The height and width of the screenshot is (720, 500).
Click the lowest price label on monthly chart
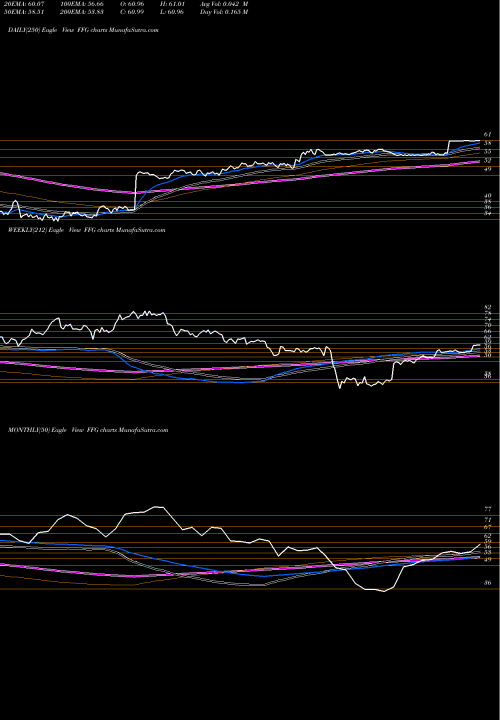(488, 583)
